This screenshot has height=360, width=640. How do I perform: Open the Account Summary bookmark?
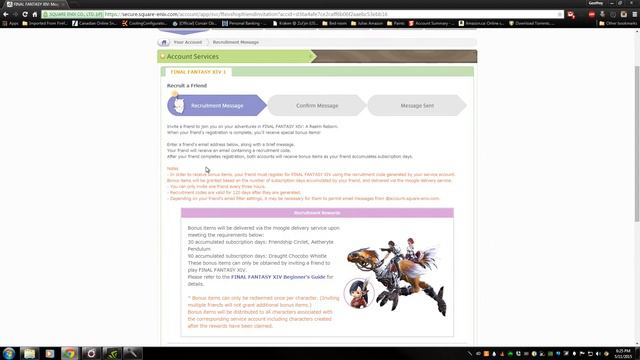[431, 23]
